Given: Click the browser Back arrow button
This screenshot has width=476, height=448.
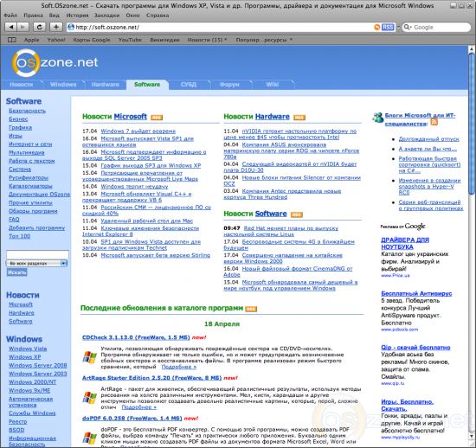Looking at the screenshot, I should [11, 27].
